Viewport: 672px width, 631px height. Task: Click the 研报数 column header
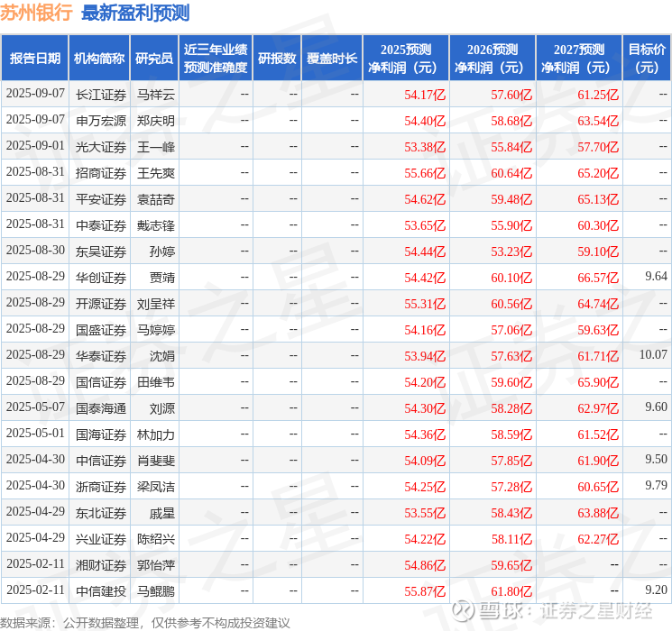click(x=277, y=59)
